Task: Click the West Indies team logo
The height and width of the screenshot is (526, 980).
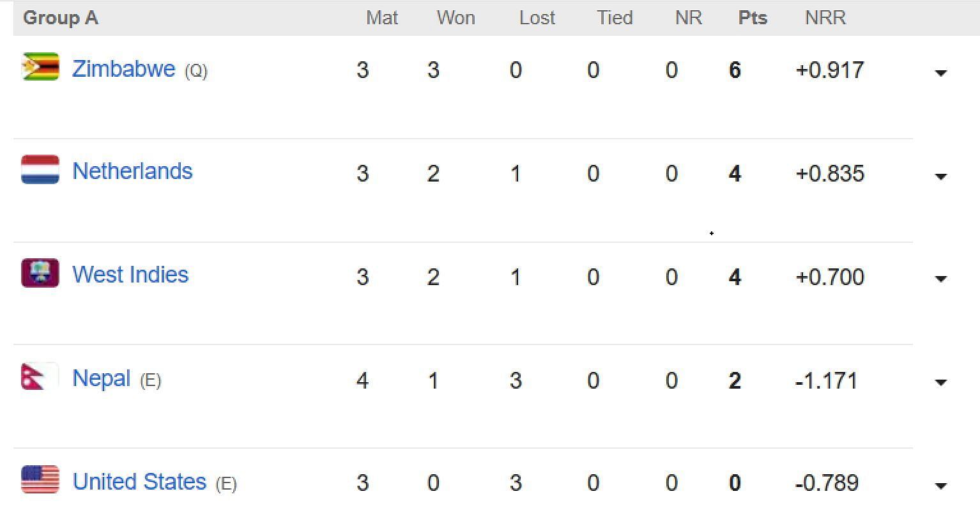Action: [x=40, y=273]
